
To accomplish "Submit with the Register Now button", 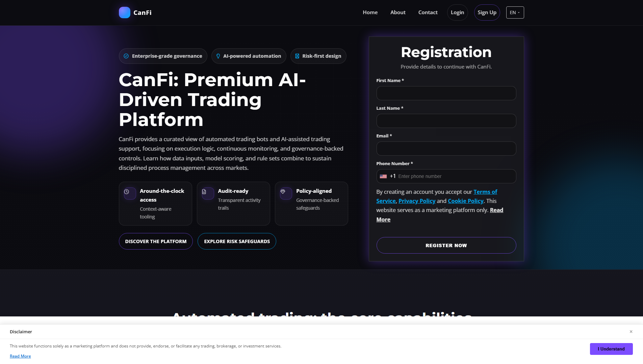I will (446, 245).
